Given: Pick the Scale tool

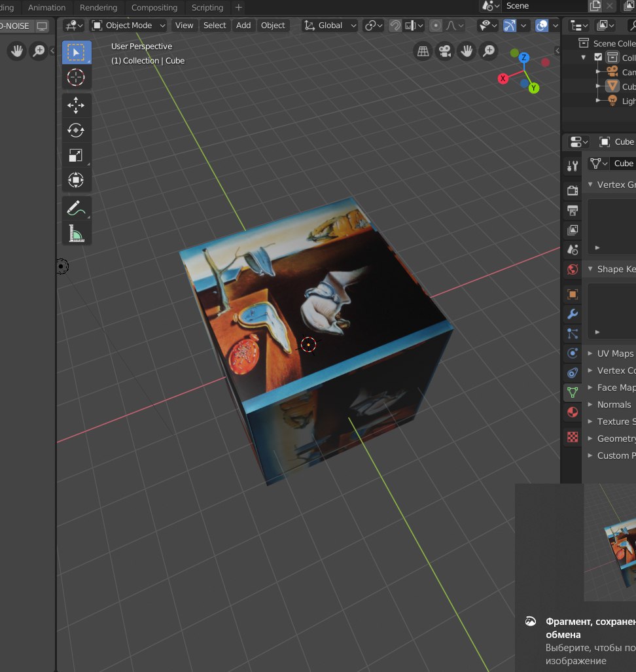Looking at the screenshot, I should click(77, 155).
